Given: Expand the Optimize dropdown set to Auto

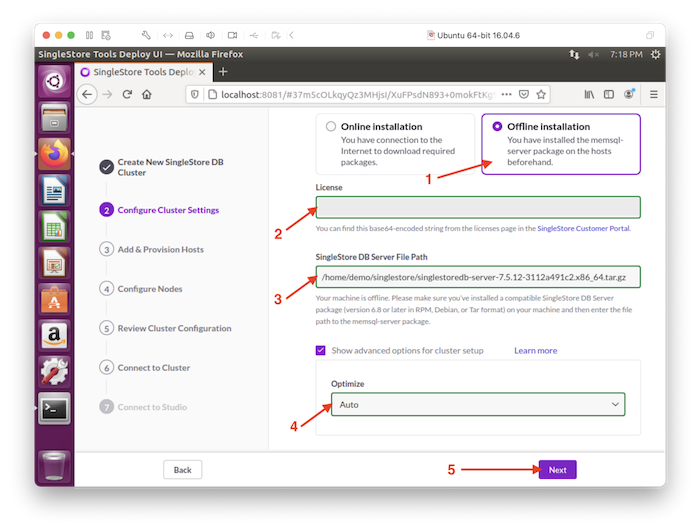Looking at the screenshot, I should 478,404.
